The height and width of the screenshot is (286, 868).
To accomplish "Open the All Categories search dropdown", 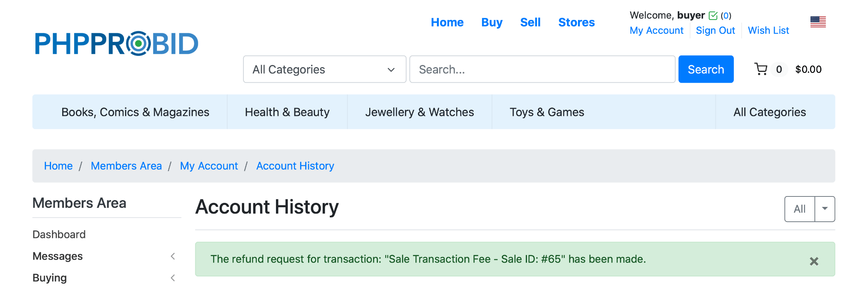I will coord(324,69).
